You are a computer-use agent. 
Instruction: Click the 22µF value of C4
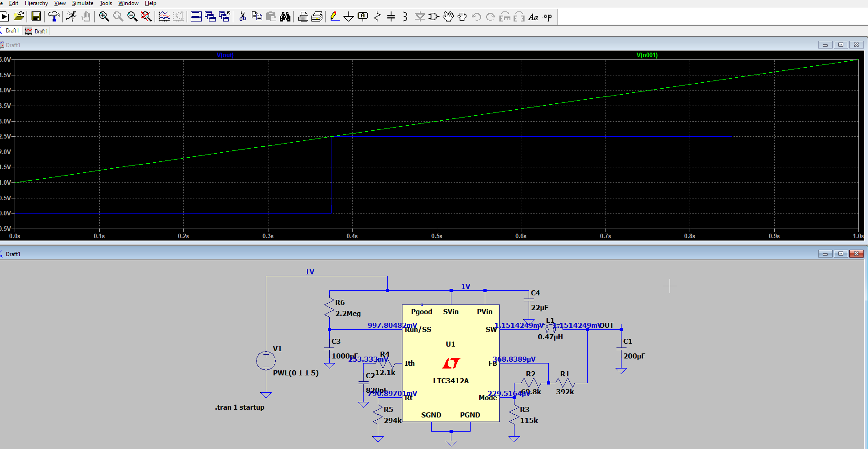click(x=540, y=308)
